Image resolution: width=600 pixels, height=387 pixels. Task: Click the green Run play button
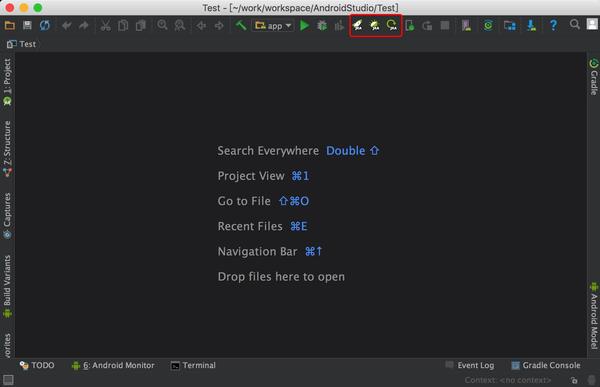pyautogui.click(x=305, y=26)
